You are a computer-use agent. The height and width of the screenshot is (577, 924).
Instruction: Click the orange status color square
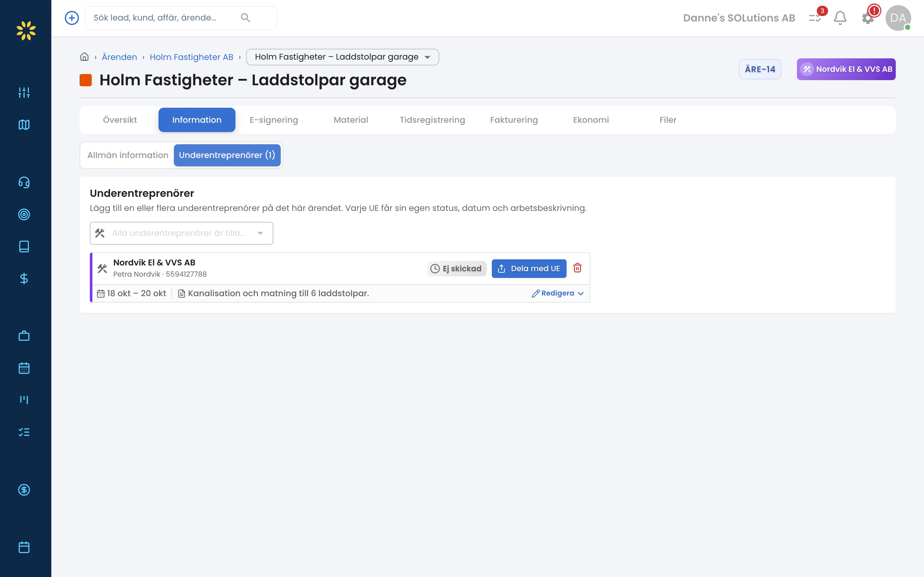tap(86, 80)
